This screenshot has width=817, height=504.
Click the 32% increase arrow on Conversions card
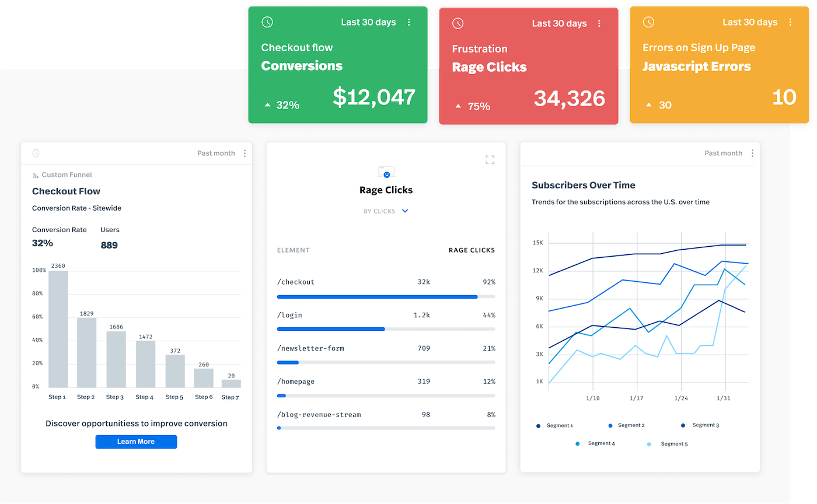coord(267,105)
